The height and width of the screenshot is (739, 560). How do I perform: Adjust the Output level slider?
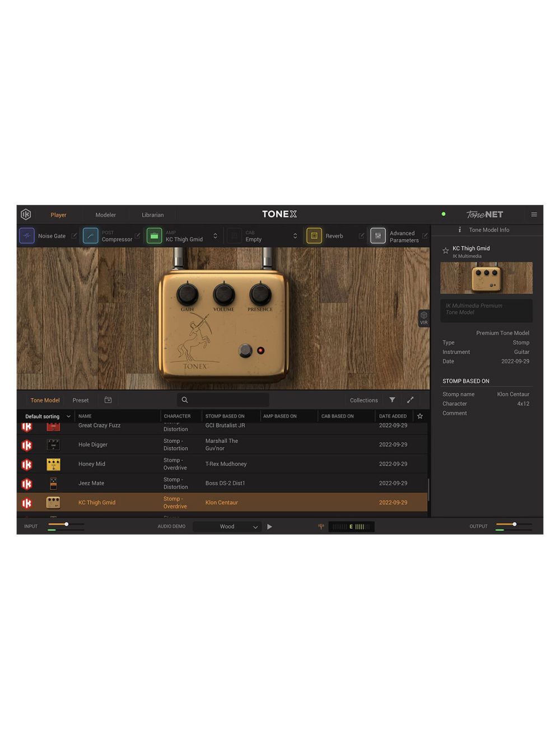pyautogui.click(x=513, y=525)
